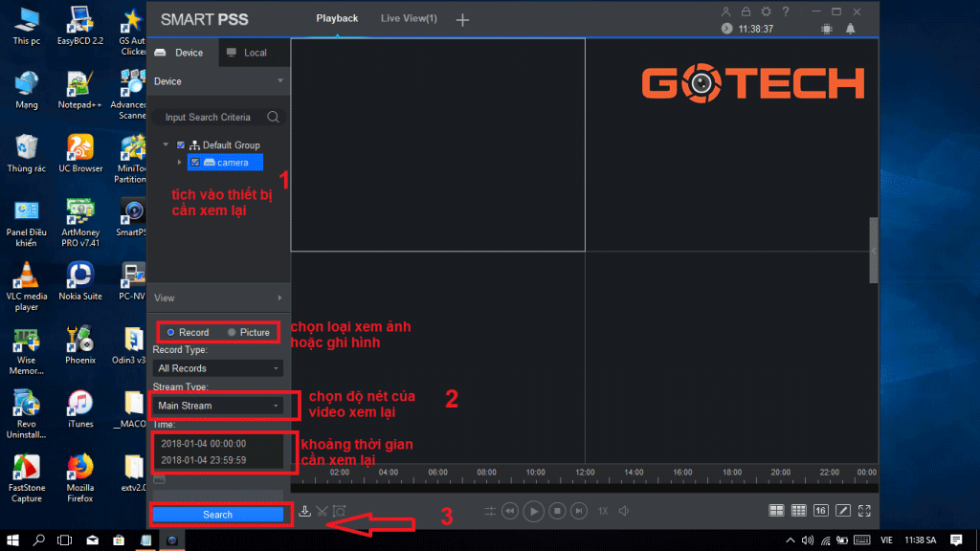
Task: Select the grid layout view icon
Action: [x=801, y=510]
